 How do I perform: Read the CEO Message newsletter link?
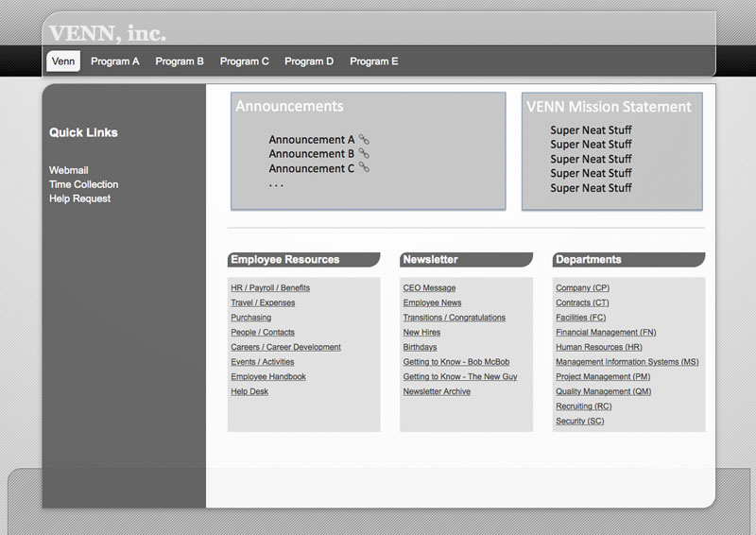point(429,288)
